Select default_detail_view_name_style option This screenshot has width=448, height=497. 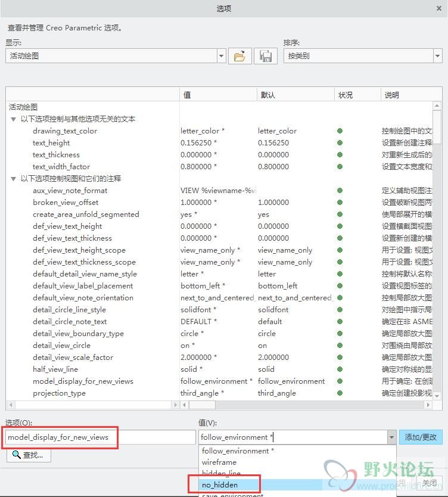pyautogui.click(x=85, y=274)
